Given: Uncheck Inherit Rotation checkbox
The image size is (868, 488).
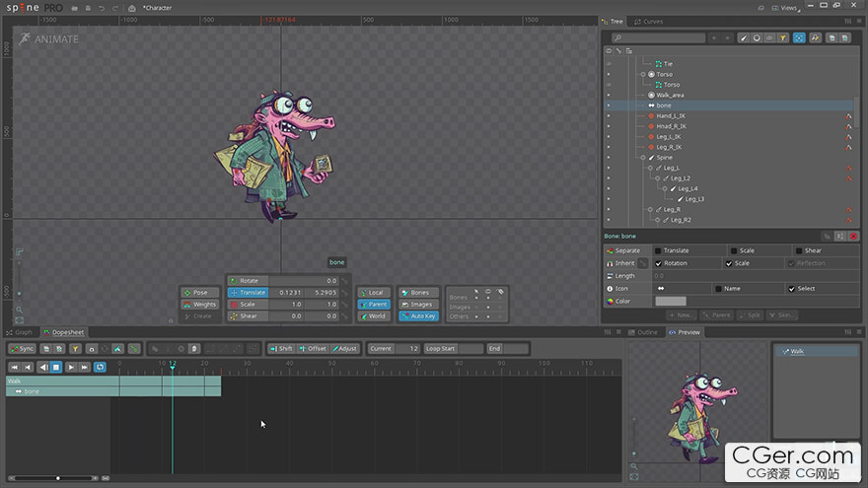Looking at the screenshot, I should tap(658, 263).
